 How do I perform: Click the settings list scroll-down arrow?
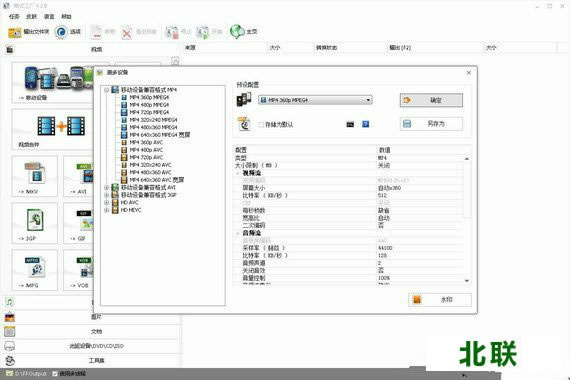pos(467,281)
